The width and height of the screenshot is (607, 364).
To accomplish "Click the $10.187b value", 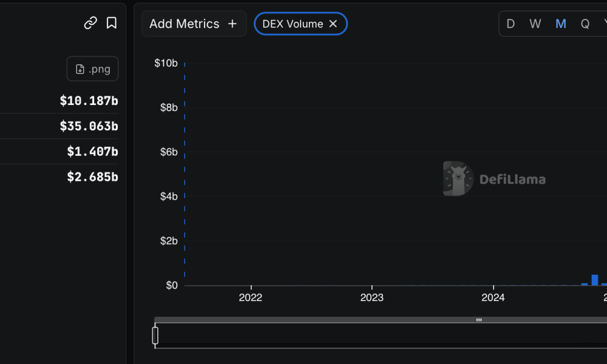I will coord(89,101).
